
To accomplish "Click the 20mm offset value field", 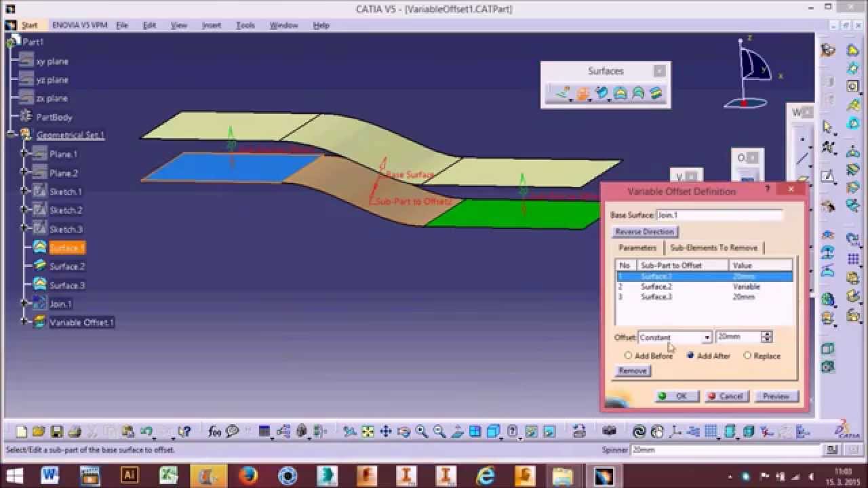I will coord(739,337).
